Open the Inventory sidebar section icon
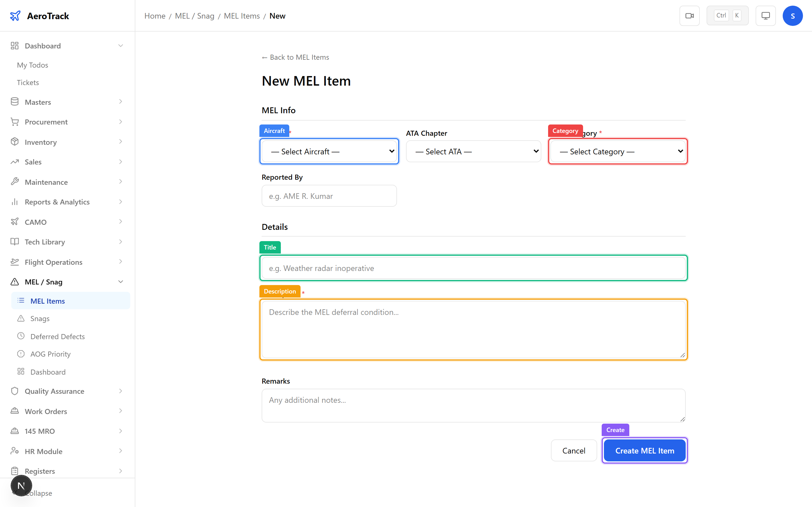Viewport: 812px width, 507px height. tap(15, 141)
